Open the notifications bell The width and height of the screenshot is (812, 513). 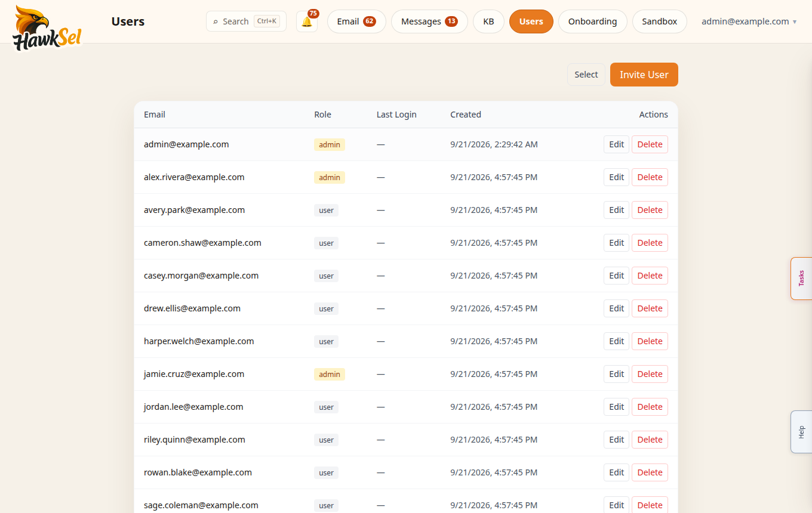(x=307, y=21)
